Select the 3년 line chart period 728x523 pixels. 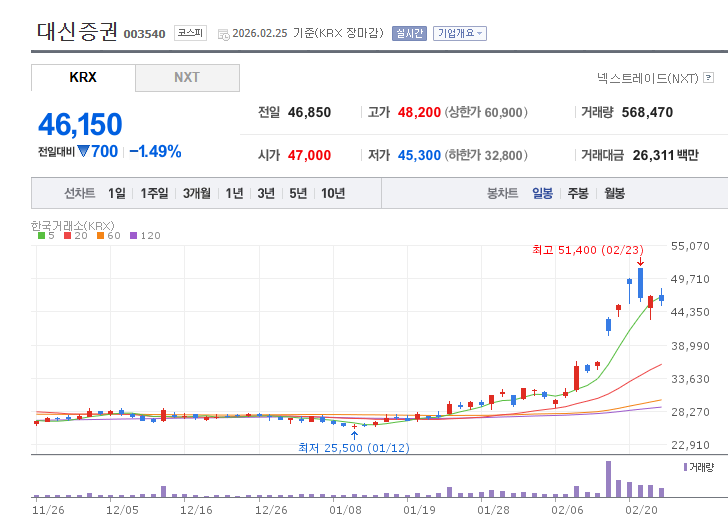pyautogui.click(x=266, y=193)
